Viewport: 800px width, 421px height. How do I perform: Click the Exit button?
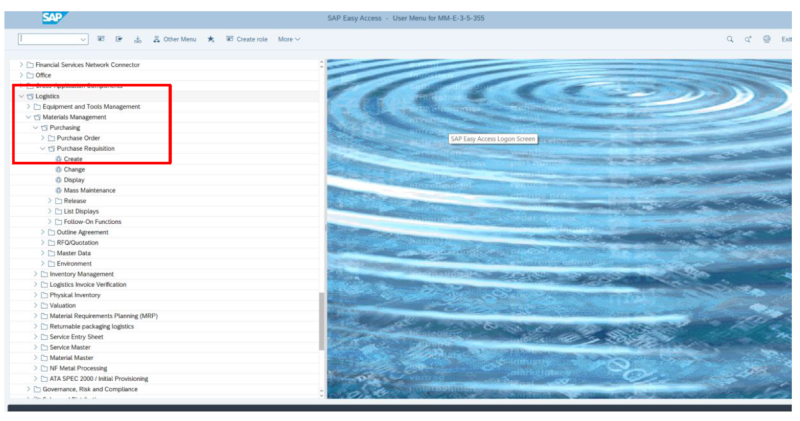click(786, 39)
